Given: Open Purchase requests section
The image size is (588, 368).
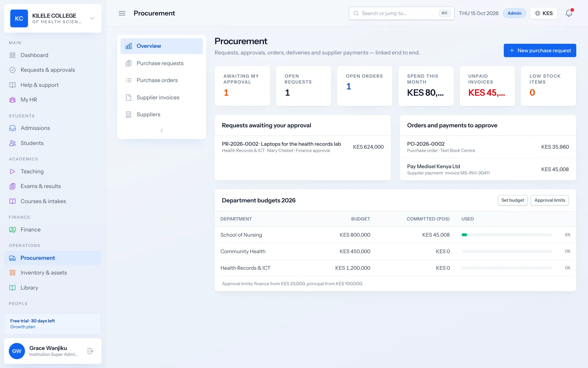Looking at the screenshot, I should pyautogui.click(x=162, y=63).
